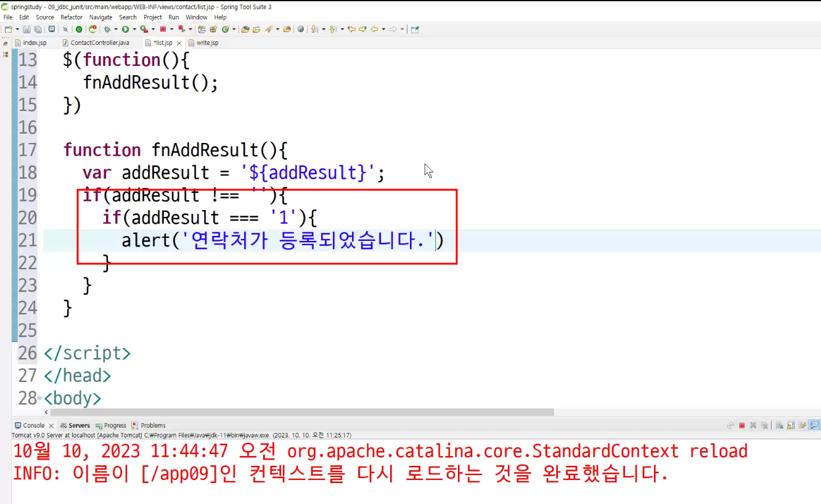This screenshot has width=821, height=504.
Task: Click the Debug bug icon
Action: [107, 29]
